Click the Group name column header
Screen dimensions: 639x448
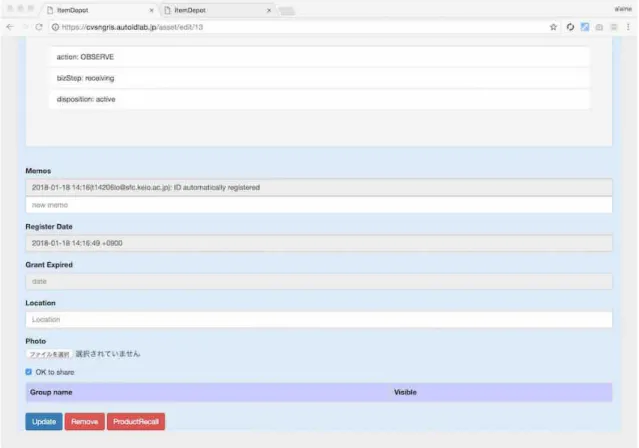coord(51,392)
